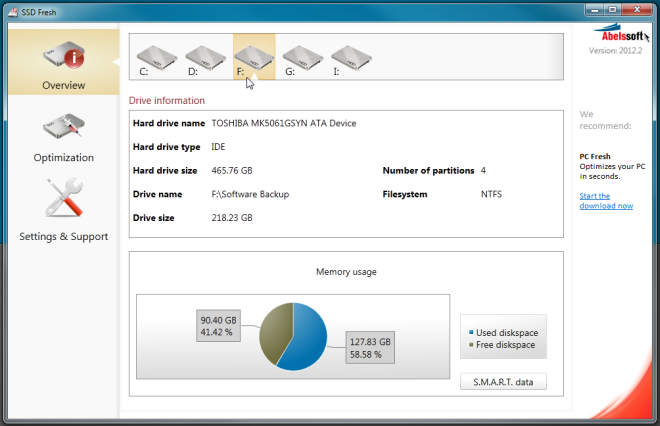This screenshot has width=660, height=426.
Task: Select drive F: icon
Action: [x=254, y=57]
